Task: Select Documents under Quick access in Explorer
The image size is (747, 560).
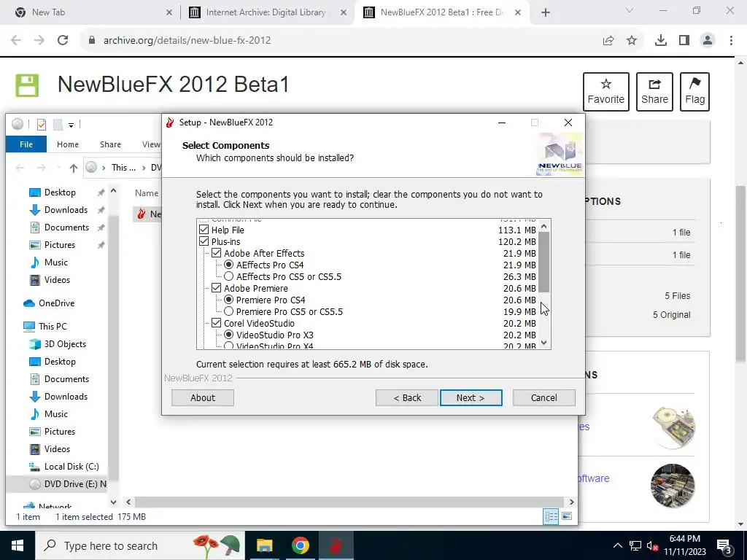Action: (x=66, y=227)
